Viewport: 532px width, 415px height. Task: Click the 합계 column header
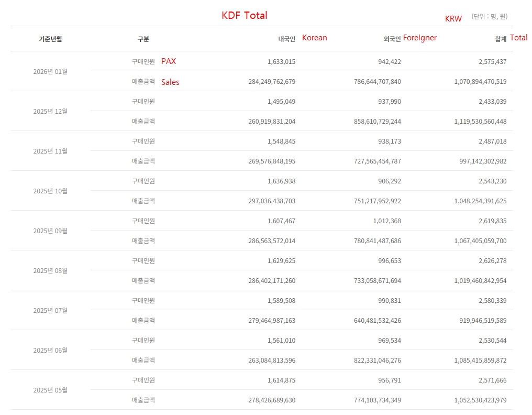(501, 39)
